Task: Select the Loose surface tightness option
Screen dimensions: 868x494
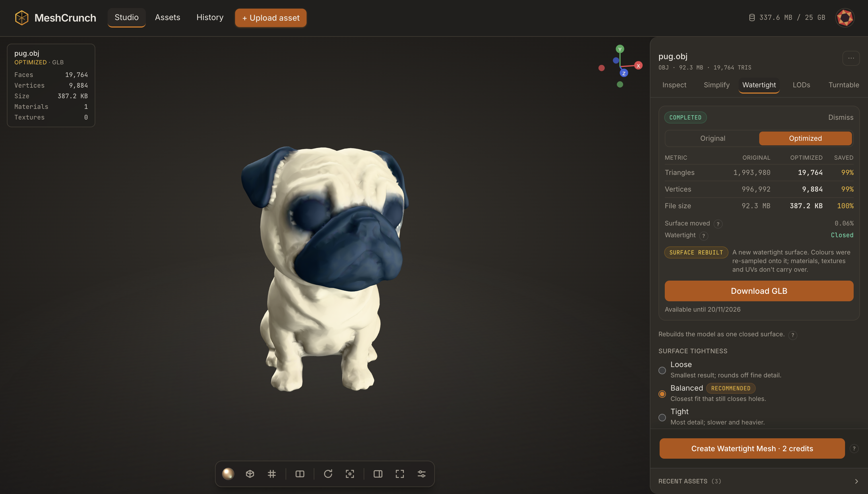Action: [x=662, y=370]
